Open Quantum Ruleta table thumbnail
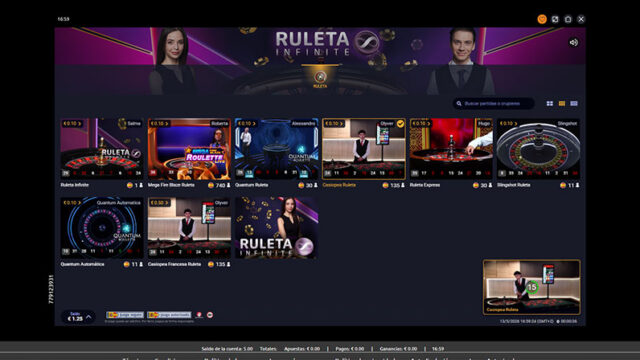 click(x=276, y=149)
